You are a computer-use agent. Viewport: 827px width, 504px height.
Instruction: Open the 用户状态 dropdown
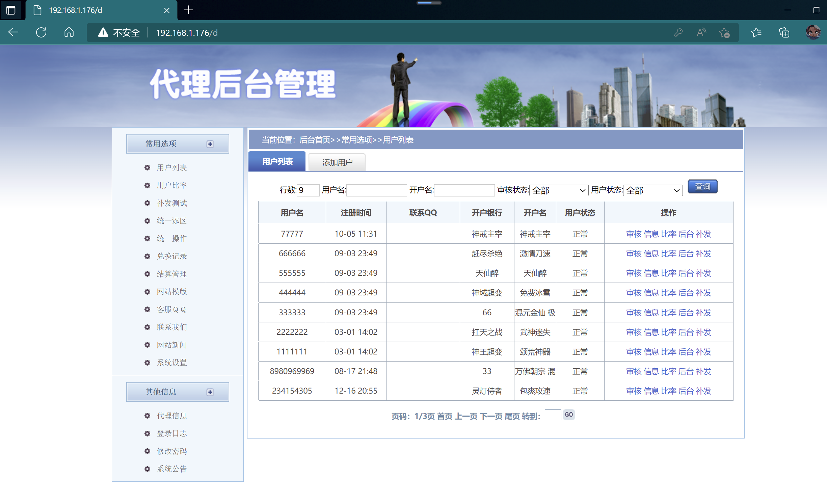click(x=652, y=190)
